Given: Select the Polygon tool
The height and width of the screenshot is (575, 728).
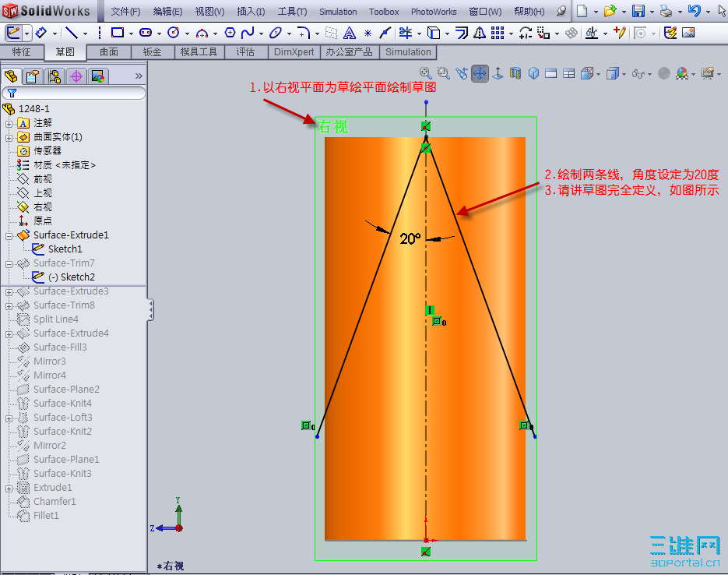Looking at the screenshot, I should 230,33.
